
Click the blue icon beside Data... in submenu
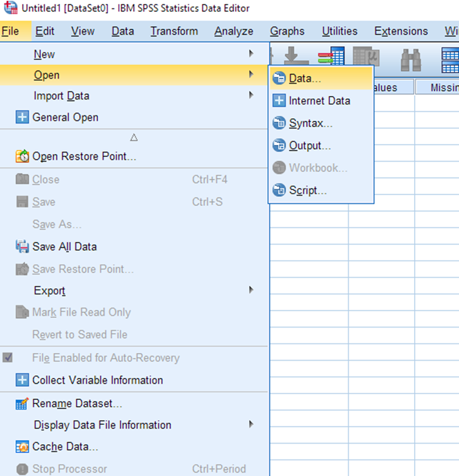click(279, 78)
